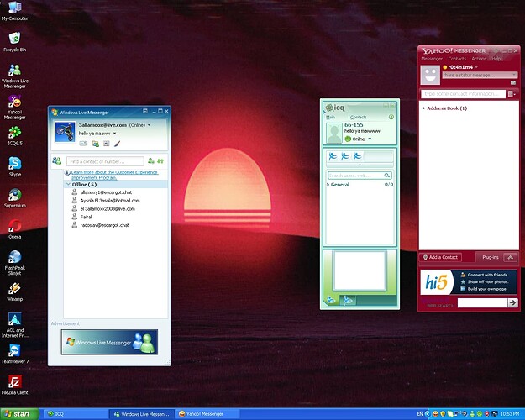This screenshot has width=525, height=420.
Task: Open the personal message dropdown beside hello ya maawwr
Action: click(114, 134)
